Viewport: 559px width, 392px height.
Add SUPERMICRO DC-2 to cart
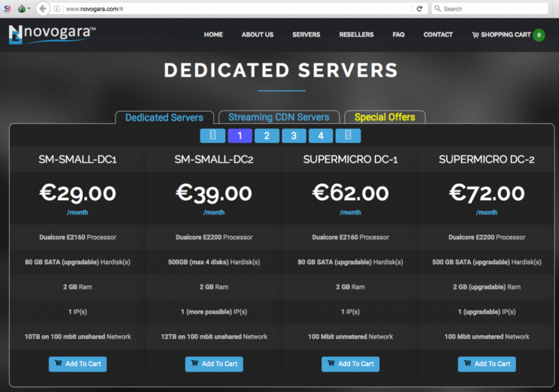pyautogui.click(x=487, y=364)
